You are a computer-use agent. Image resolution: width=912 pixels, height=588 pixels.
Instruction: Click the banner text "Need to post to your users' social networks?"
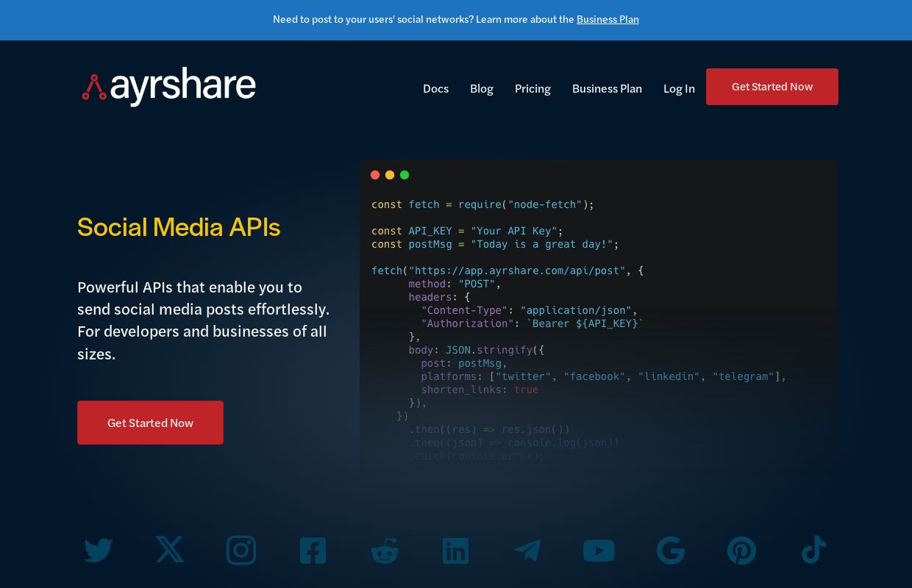373,19
